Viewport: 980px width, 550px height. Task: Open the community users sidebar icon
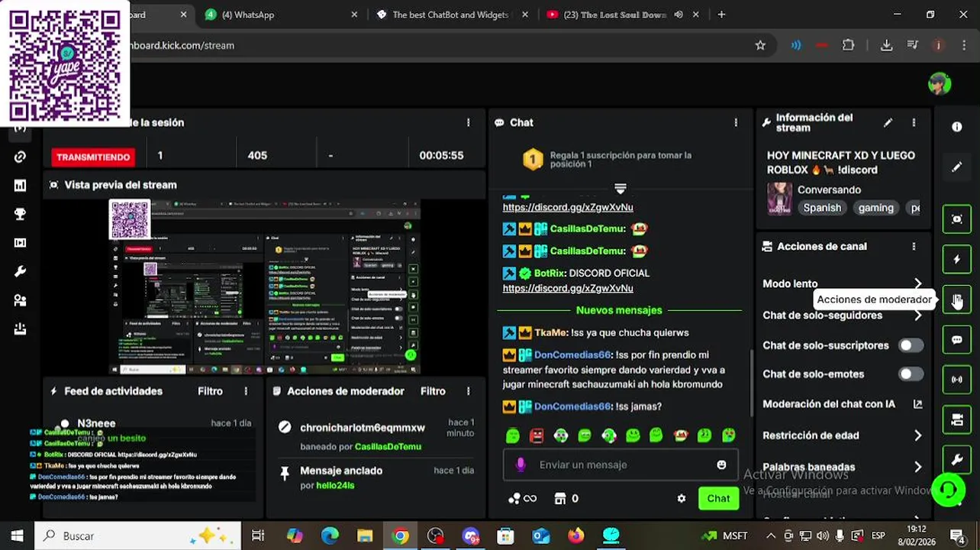[x=20, y=301]
